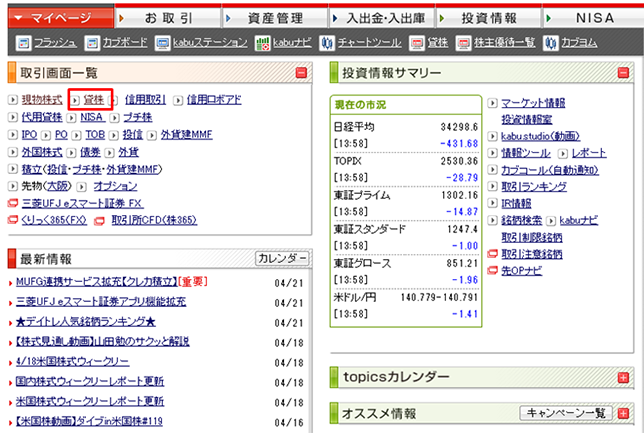Screen dimensions: 644x433
Task: Click arrow icon beside マーケット情報
Action: tap(492, 103)
